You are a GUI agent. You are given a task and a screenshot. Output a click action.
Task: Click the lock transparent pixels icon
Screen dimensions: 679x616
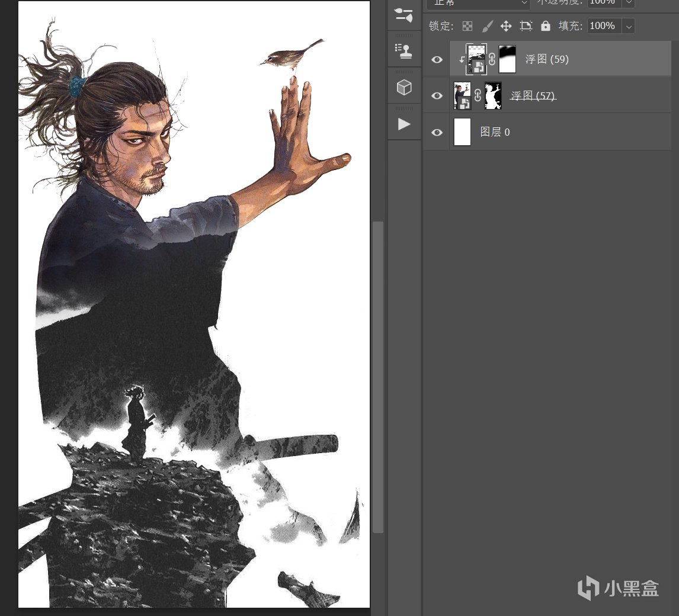coord(467,26)
